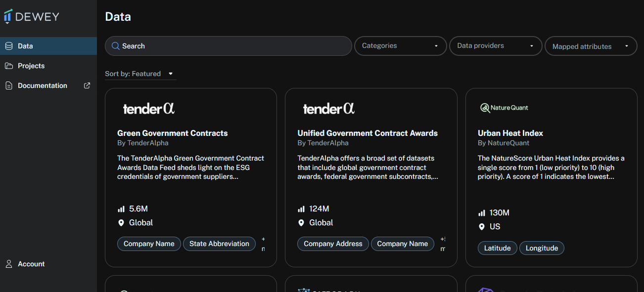Click the Projects folder icon
Screen dimensions: 644x292
9,66
